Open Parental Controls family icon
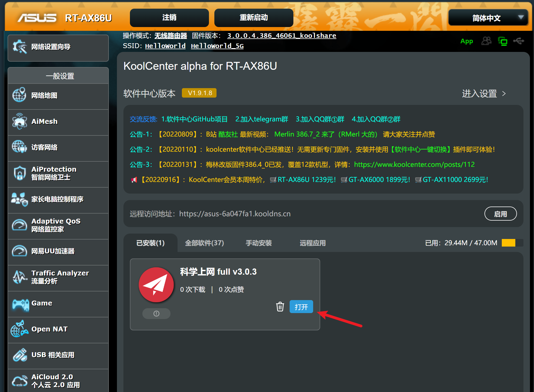 click(x=19, y=199)
